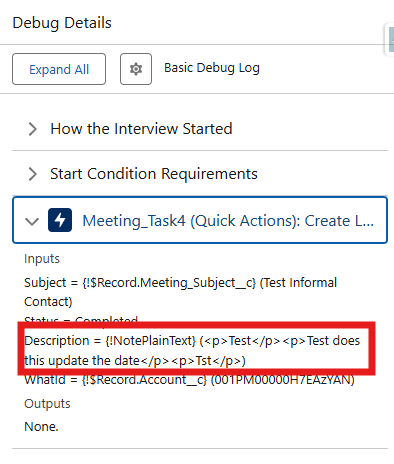This screenshot has height=464, width=394.
Task: Click the Basic Debug Log label
Action: click(212, 68)
